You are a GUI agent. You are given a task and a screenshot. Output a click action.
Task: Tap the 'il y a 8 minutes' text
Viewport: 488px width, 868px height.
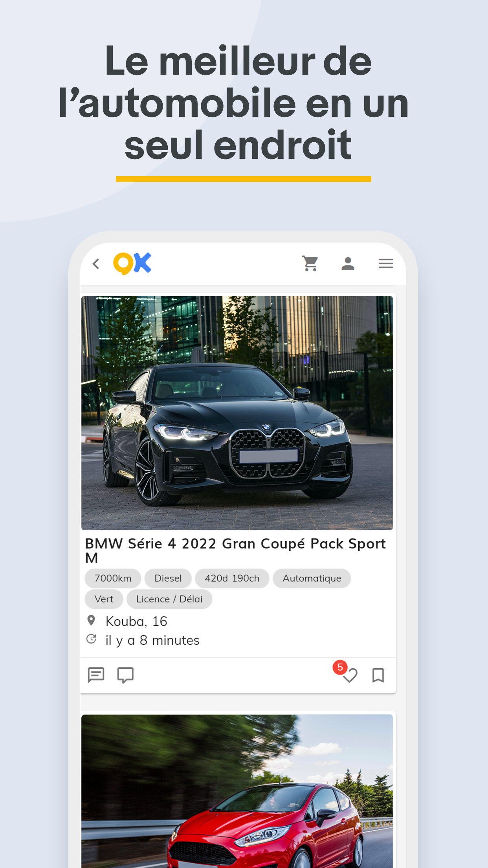pyautogui.click(x=152, y=640)
